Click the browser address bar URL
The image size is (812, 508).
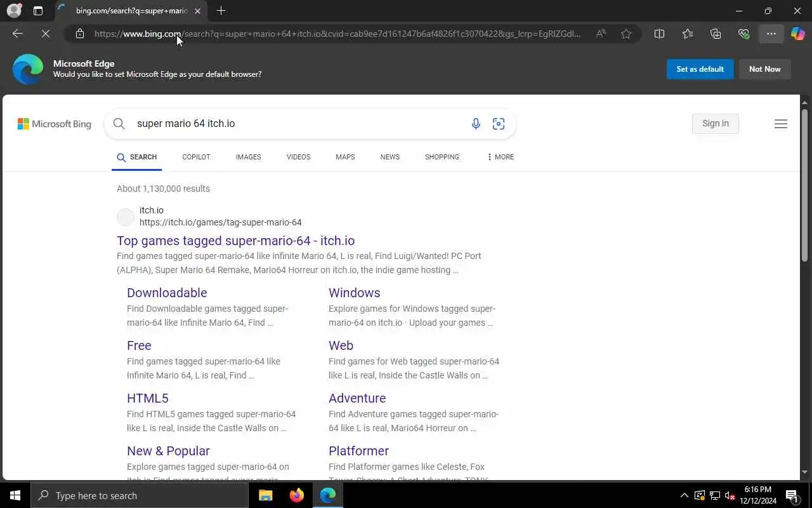pyautogui.click(x=337, y=34)
